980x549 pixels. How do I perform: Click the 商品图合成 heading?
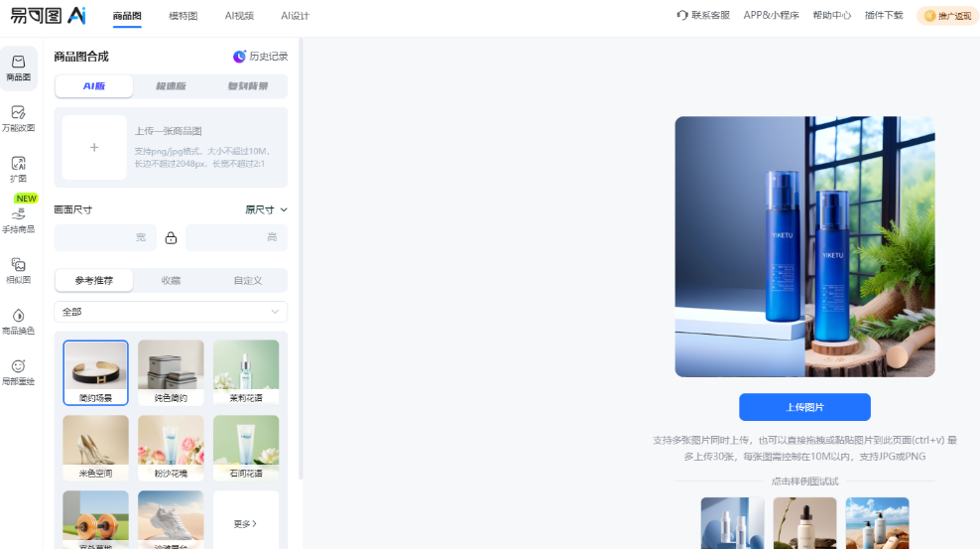[81, 57]
